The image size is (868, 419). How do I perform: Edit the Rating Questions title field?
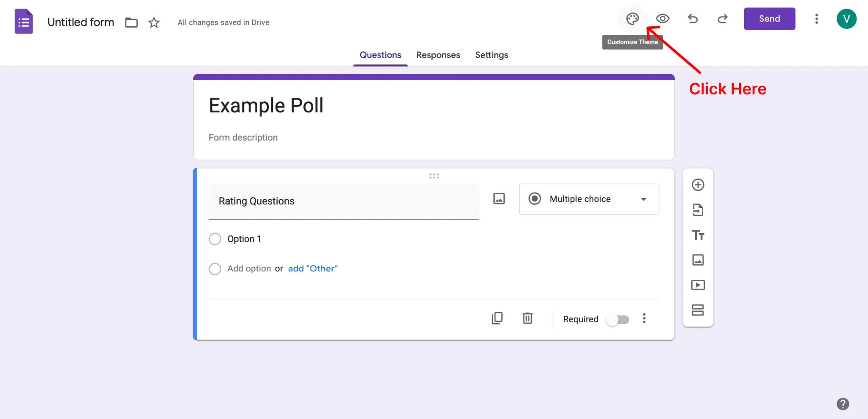[x=344, y=201]
